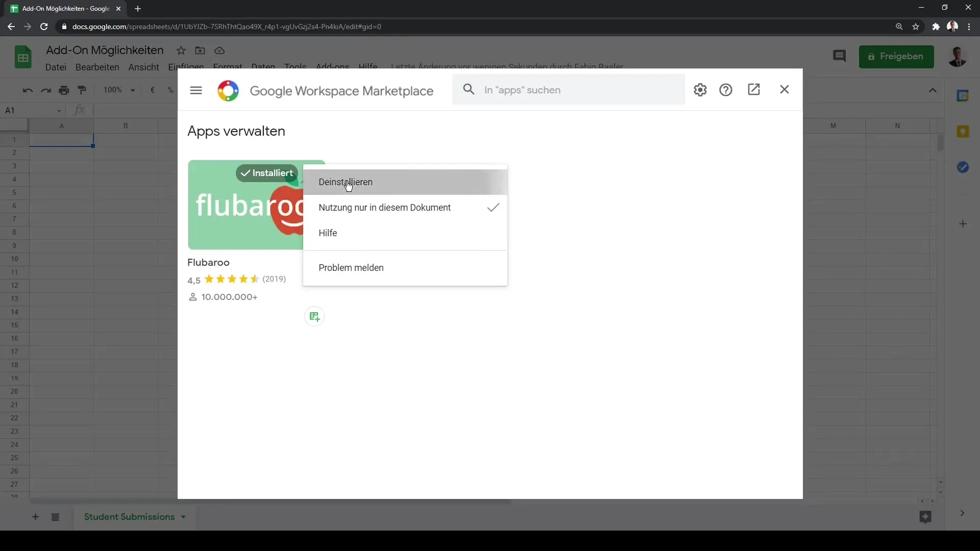Click the Installiert badge on Flubaroo
This screenshot has height=551, width=980.
pyautogui.click(x=266, y=173)
